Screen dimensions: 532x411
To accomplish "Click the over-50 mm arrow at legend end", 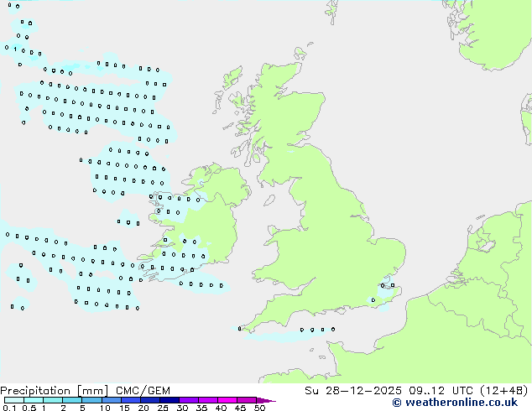I will 266,400.
